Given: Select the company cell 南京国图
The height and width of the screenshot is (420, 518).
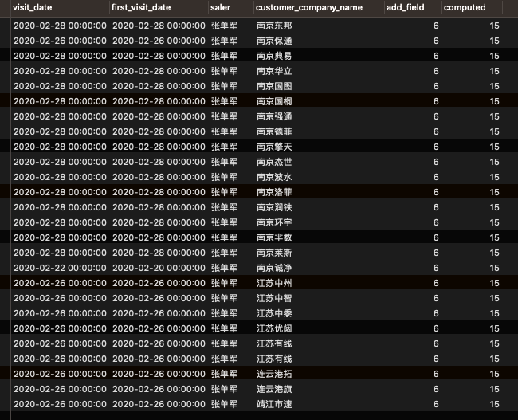Looking at the screenshot, I should (274, 86).
